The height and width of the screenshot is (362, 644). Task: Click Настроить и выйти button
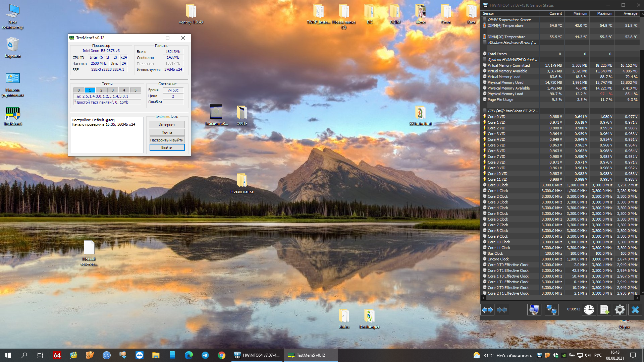pyautogui.click(x=167, y=140)
